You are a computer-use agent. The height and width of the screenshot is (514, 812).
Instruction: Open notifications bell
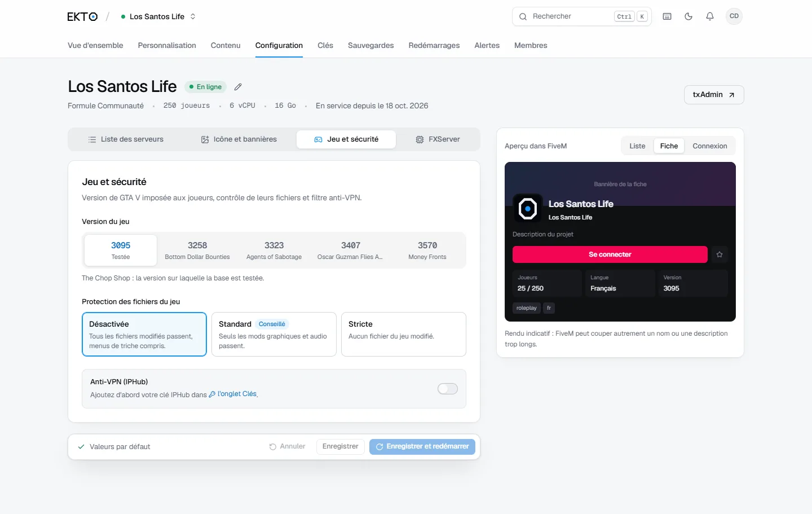point(710,16)
